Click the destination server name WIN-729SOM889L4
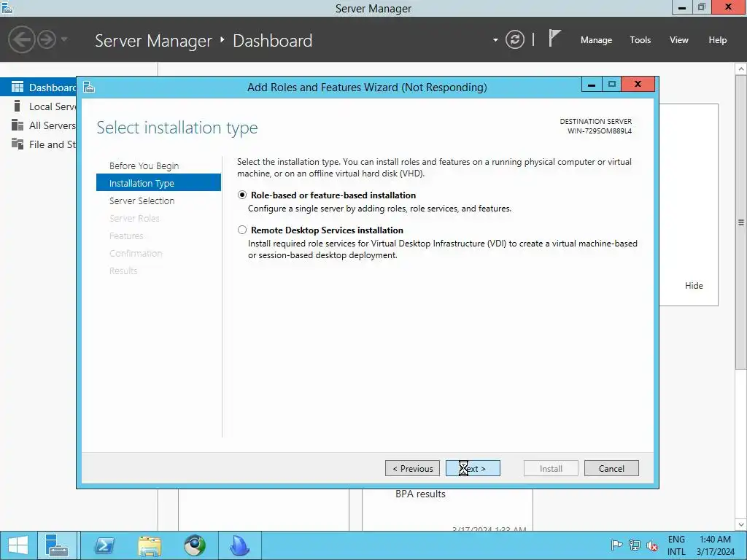 pyautogui.click(x=600, y=131)
